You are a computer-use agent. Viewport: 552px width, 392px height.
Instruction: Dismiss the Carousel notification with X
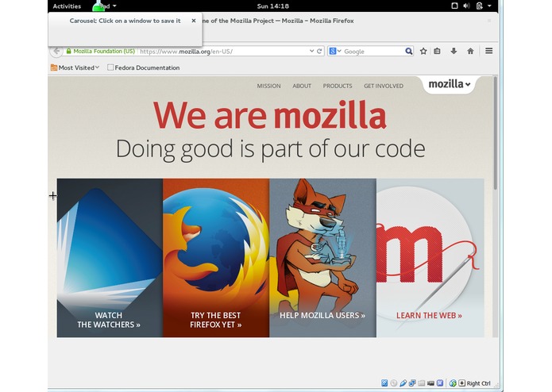point(194,21)
